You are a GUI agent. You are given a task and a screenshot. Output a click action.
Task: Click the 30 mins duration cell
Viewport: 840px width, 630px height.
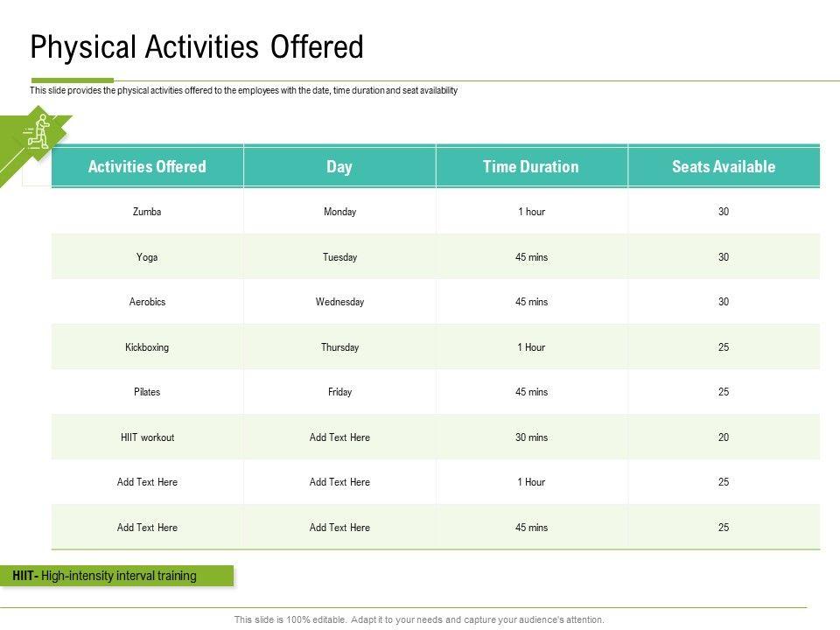pyautogui.click(x=531, y=437)
